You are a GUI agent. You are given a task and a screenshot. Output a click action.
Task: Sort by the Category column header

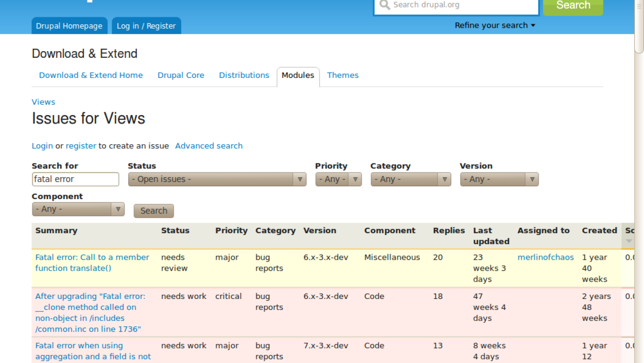275,230
